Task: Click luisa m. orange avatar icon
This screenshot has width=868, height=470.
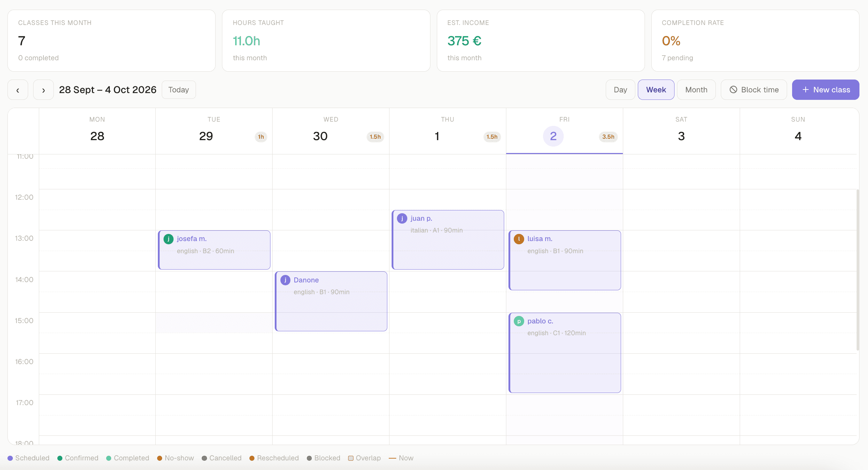Action: coord(519,239)
